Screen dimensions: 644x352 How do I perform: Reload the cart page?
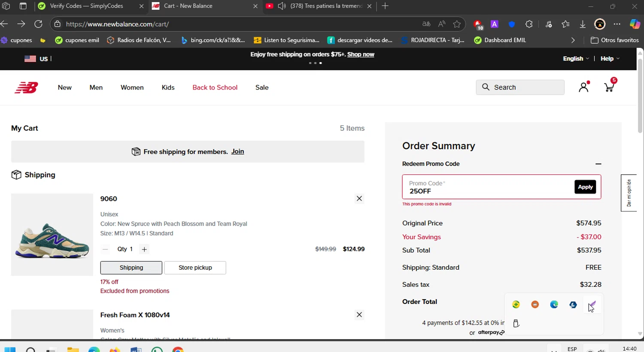pos(38,24)
